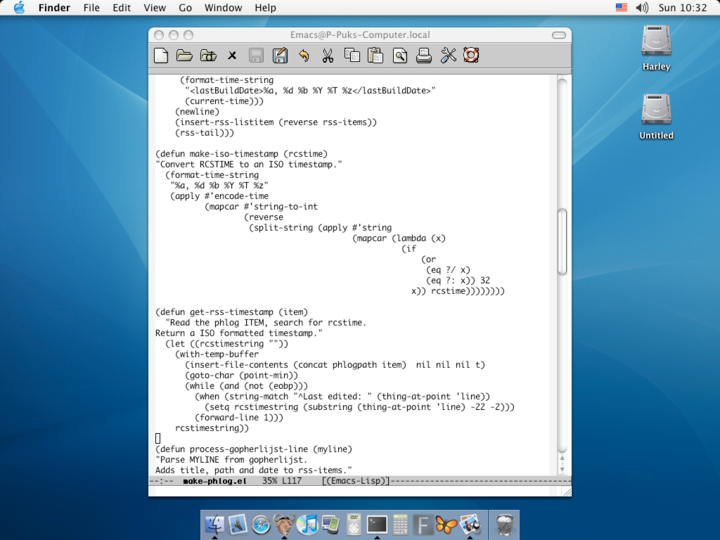Open the Edit menu

(122, 8)
